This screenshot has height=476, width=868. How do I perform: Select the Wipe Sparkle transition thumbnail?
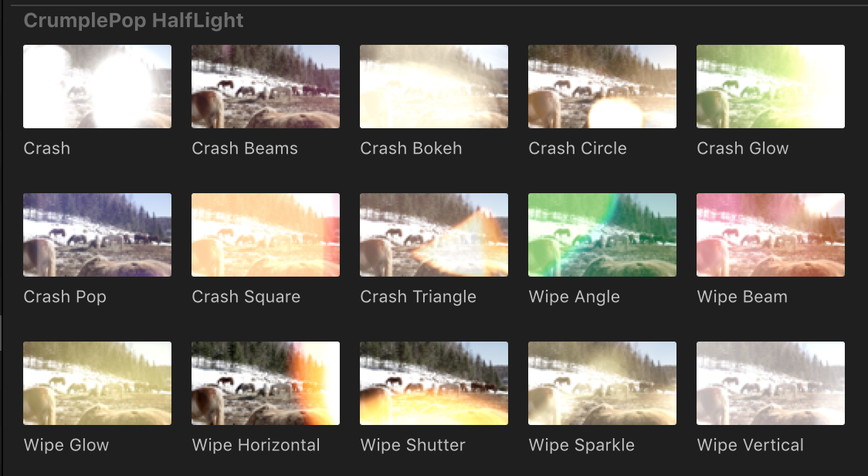tap(602, 383)
